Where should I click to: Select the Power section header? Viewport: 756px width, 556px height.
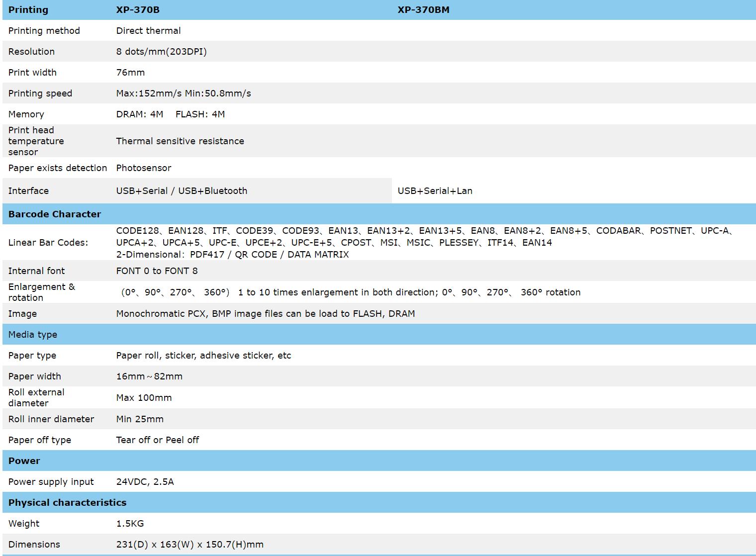(x=24, y=461)
